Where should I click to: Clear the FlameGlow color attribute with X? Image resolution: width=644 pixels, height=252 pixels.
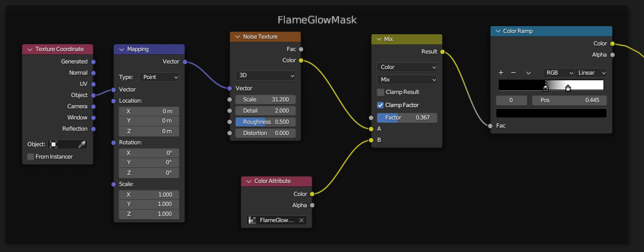(x=302, y=220)
